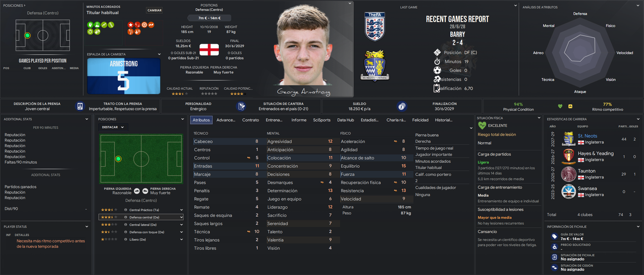Switch to the Contrato tab
Viewport: 644px width, 275px height.
pyautogui.click(x=251, y=120)
